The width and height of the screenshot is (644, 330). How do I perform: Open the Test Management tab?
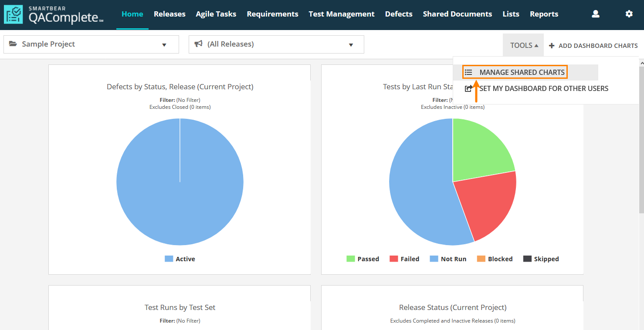click(342, 14)
